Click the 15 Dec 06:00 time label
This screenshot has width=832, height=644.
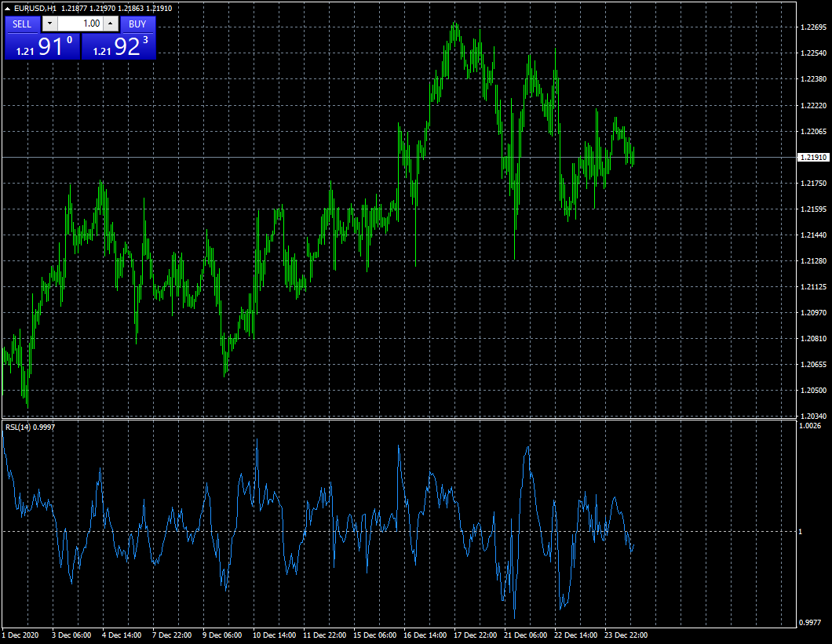[374, 635]
